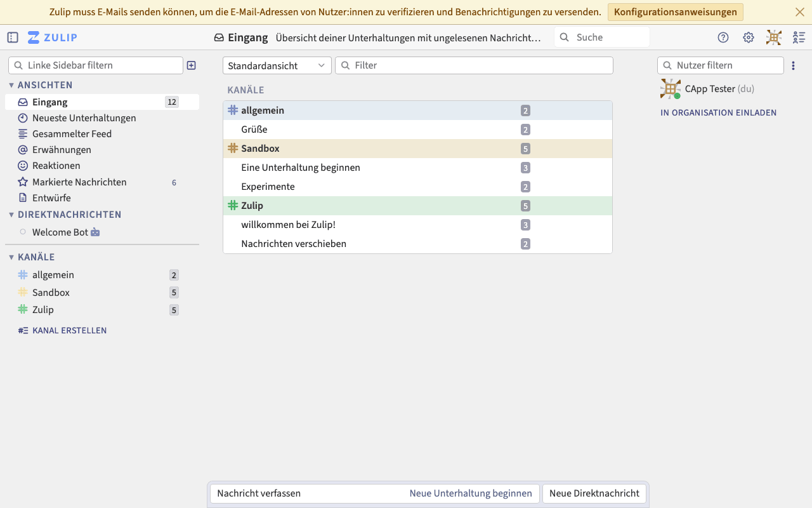812x508 pixels.
Task: Open the Standardansicht dropdown
Action: (x=277, y=65)
